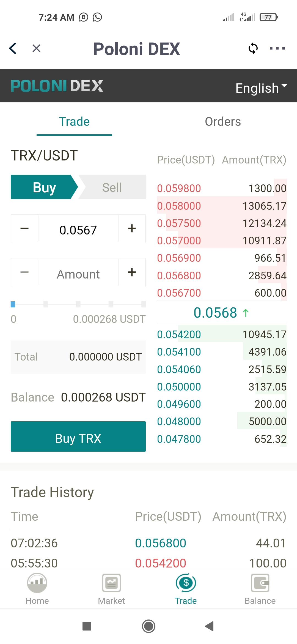This screenshot has width=297, height=644.
Task: Switch to the Orders tab
Action: [223, 122]
